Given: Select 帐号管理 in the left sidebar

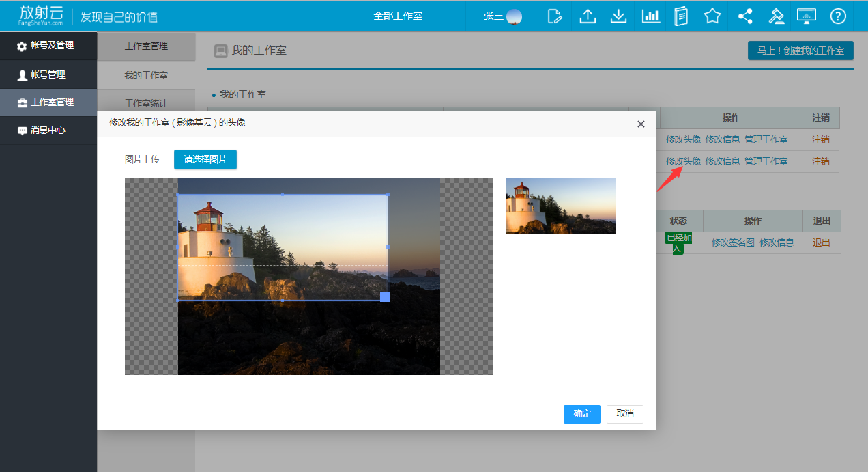Looking at the screenshot, I should pyautogui.click(x=48, y=74).
